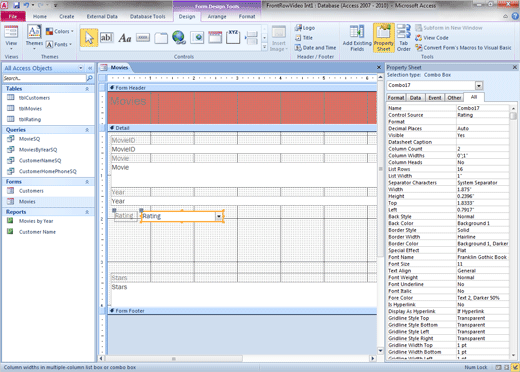The image size is (520, 372).
Task: Open the Colors theme dropdown
Action: (60, 31)
